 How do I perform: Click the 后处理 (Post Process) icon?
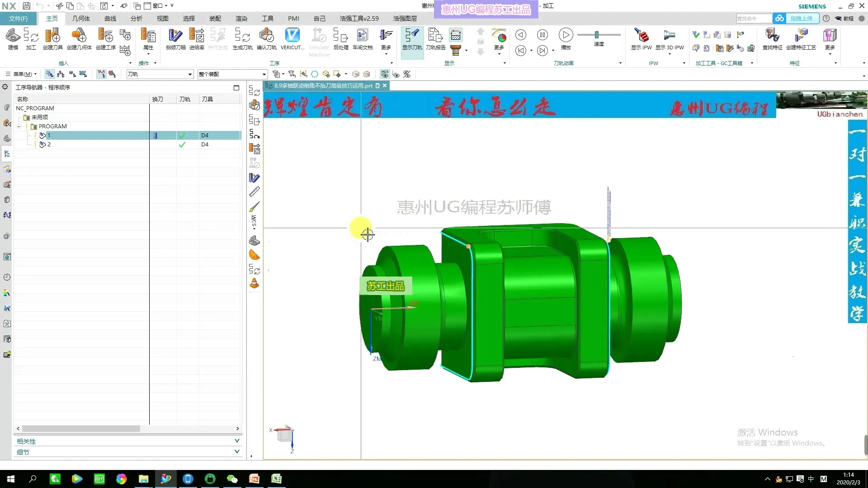340,38
